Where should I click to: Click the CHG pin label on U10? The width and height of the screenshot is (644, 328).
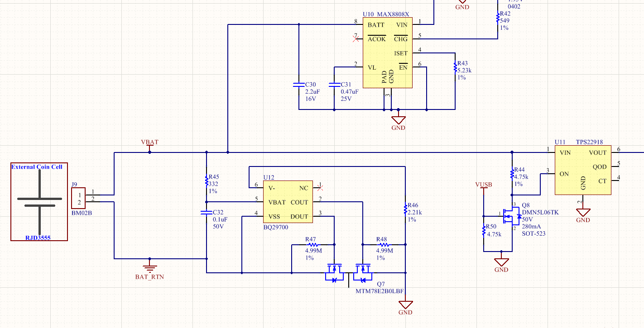[x=401, y=39]
